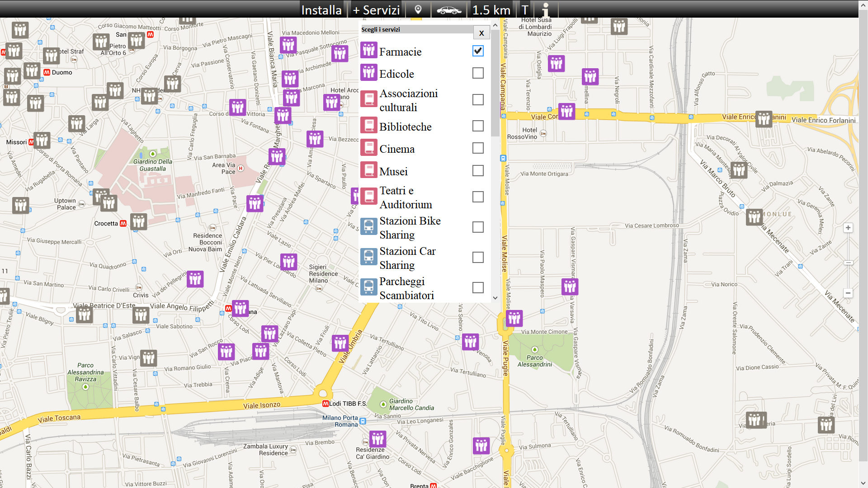Zoom in the map with plus
The width and height of the screenshot is (868, 488).
click(x=848, y=228)
